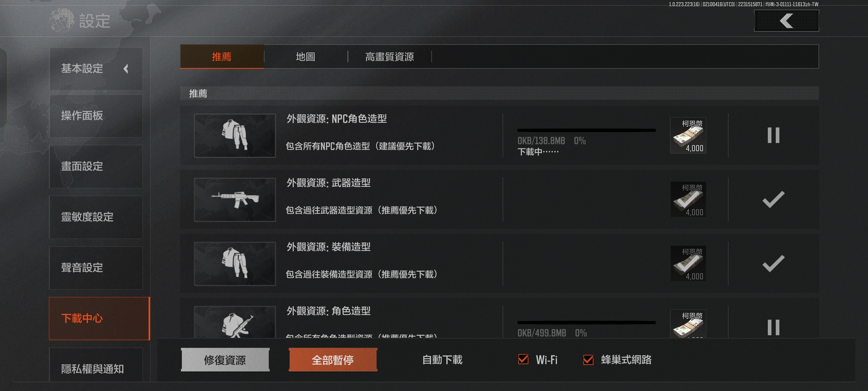Open 聲音設定 in the sidebar
The image size is (868, 391).
[96, 268]
